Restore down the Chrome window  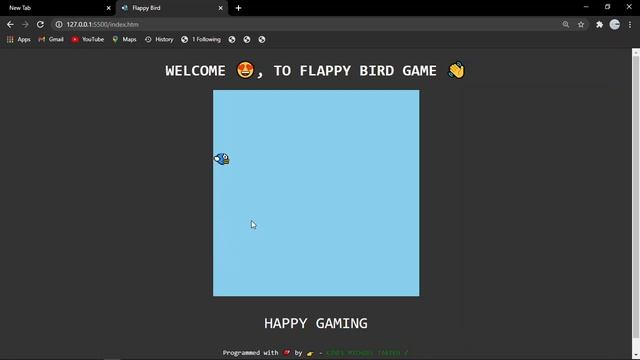608,7
